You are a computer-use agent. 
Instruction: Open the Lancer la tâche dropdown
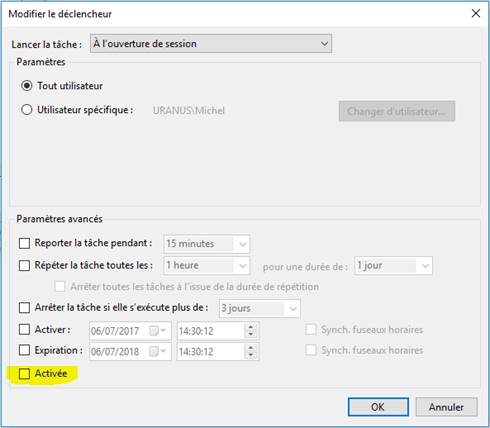[211, 44]
